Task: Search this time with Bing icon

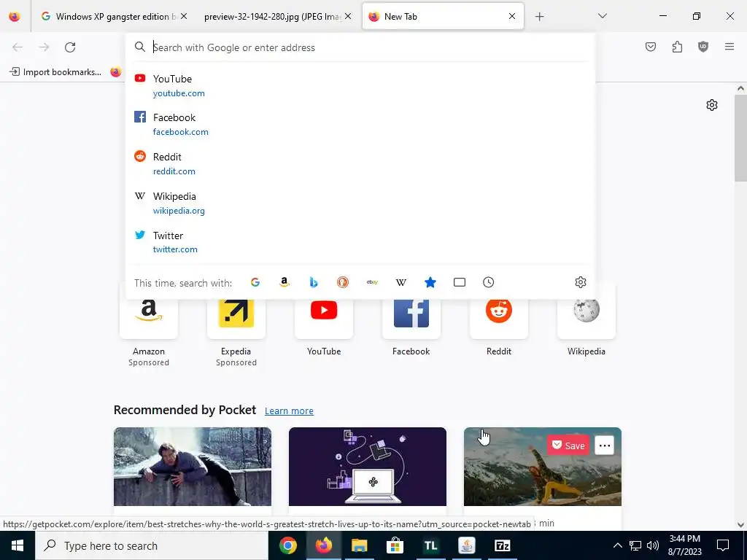Action: coord(314,282)
